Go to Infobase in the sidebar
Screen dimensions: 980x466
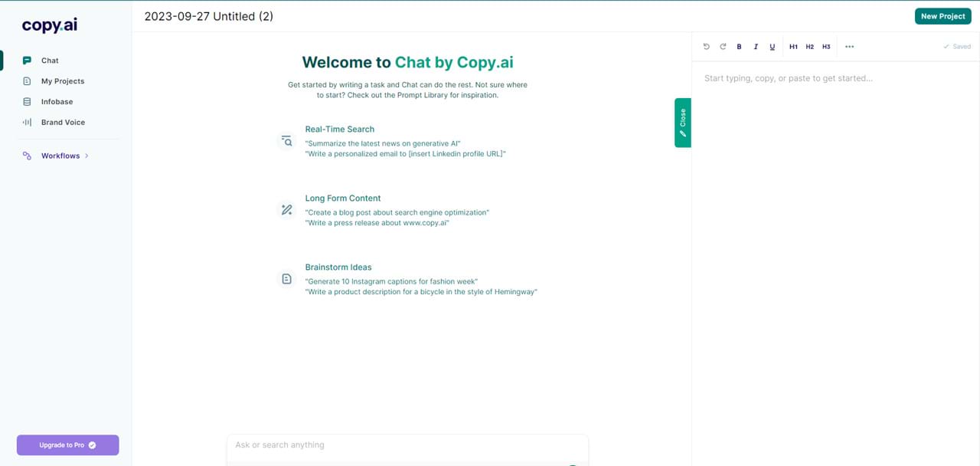pos(57,102)
